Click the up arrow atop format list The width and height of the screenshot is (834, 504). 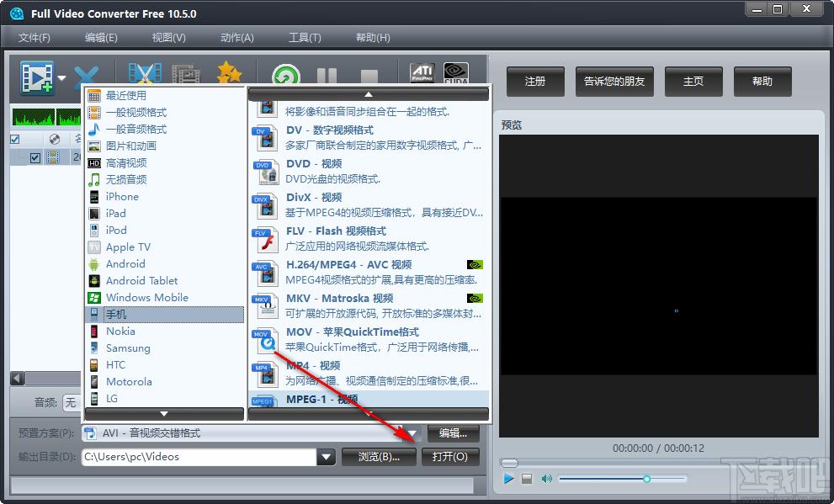(368, 94)
